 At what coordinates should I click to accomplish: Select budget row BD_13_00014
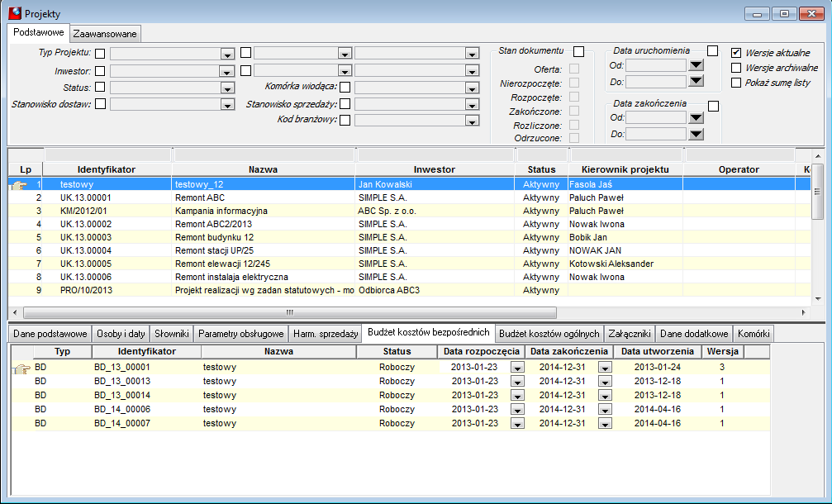point(390,395)
